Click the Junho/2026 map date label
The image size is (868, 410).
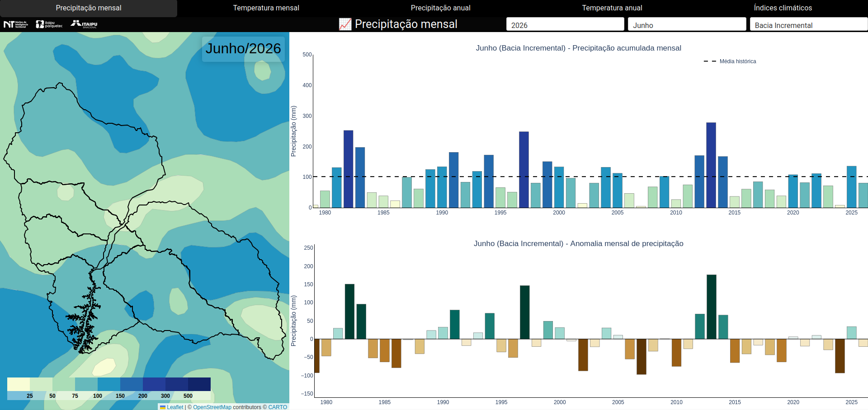tap(243, 49)
